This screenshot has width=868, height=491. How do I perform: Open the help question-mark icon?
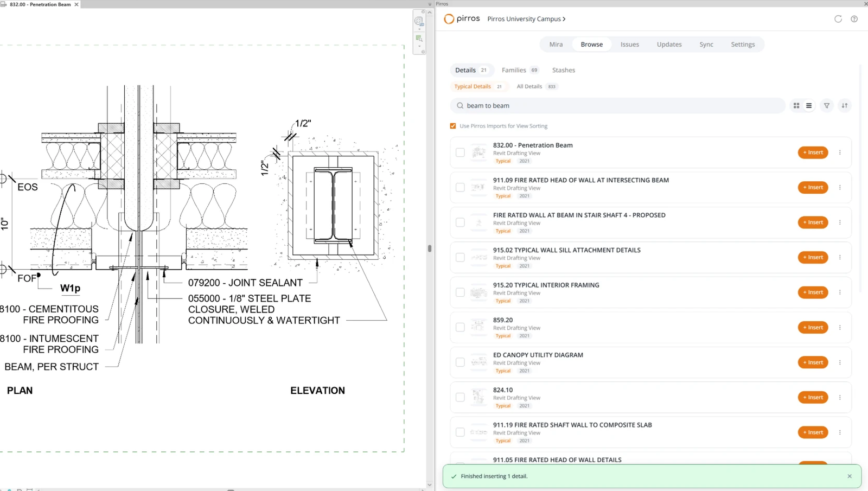854,19
